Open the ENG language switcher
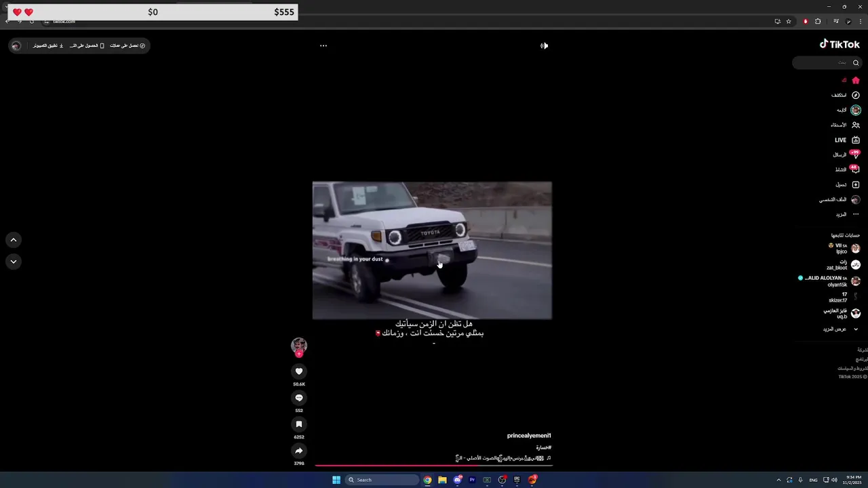This screenshot has width=868, height=488. (813, 480)
